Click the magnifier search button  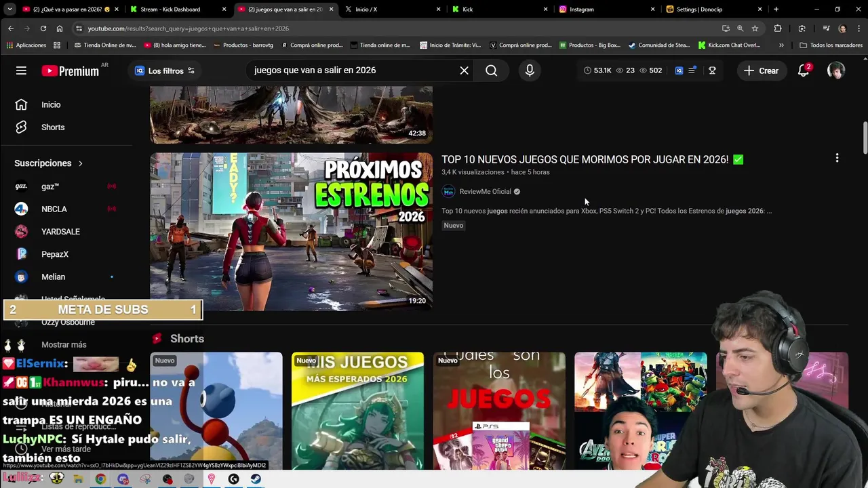[x=492, y=70]
